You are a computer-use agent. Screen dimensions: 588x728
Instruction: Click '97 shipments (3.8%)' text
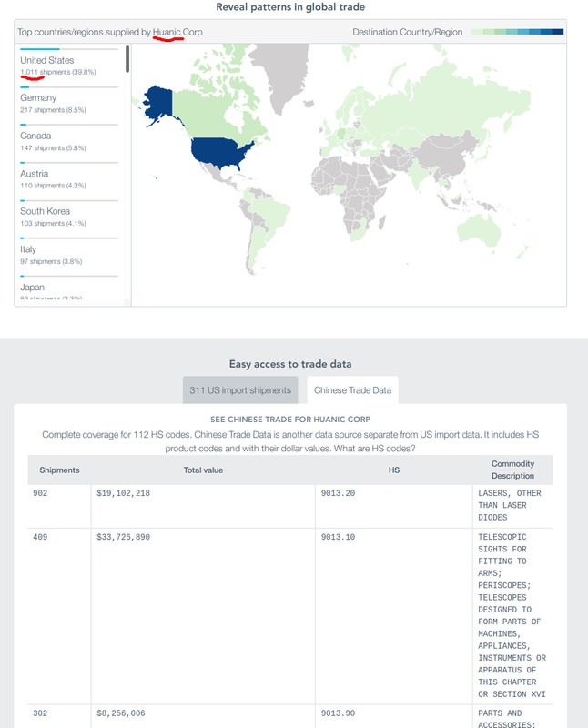pos(51,261)
